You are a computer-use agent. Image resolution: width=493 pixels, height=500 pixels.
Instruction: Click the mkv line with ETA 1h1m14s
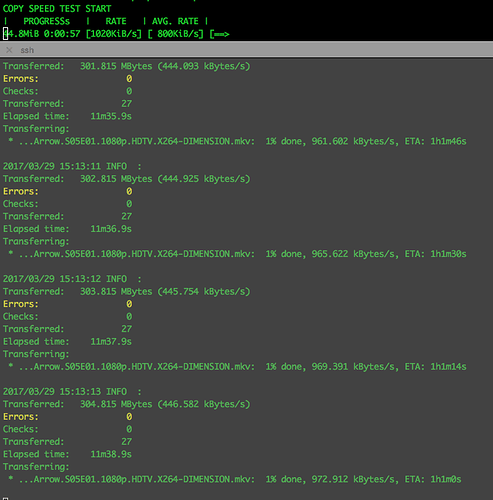[x=237, y=367]
